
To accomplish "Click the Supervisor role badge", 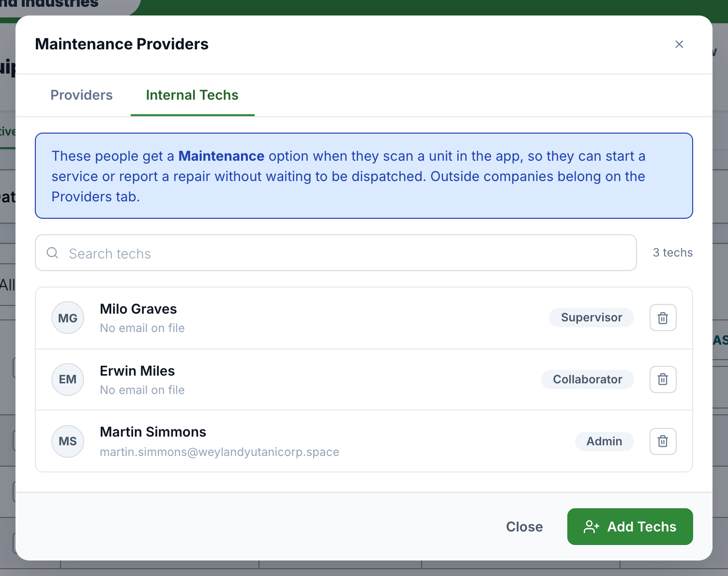I will tap(591, 318).
